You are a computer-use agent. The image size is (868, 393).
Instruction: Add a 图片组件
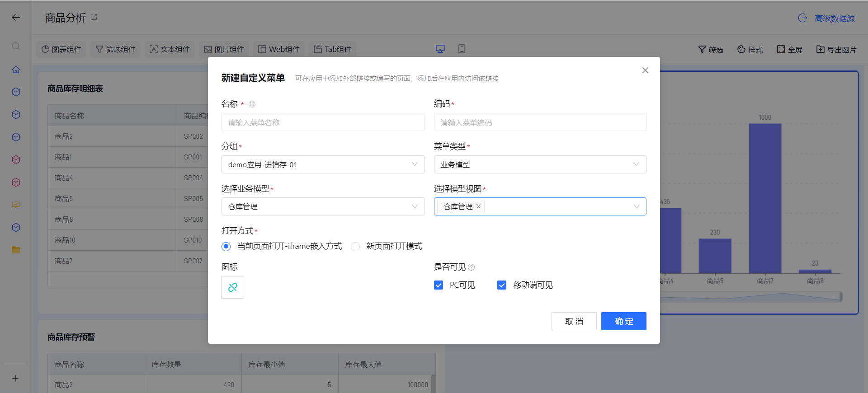pyautogui.click(x=224, y=49)
